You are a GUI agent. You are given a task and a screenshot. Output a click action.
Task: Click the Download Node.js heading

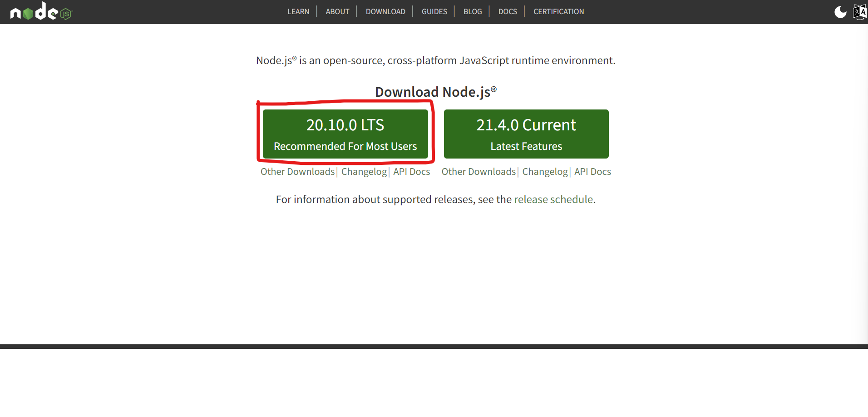point(436,92)
